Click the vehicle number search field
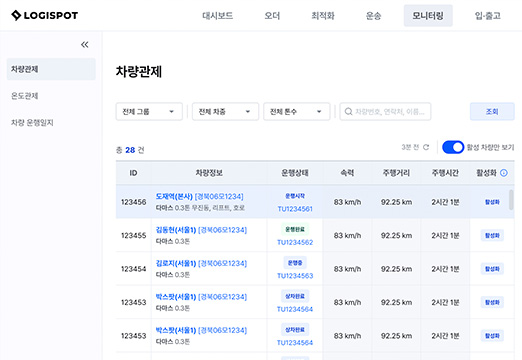The height and width of the screenshot is (360, 522). [x=385, y=111]
